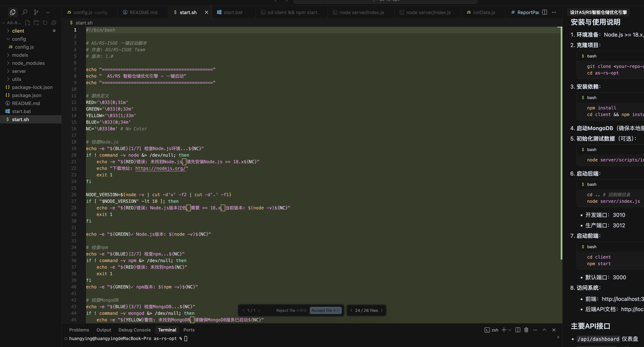This screenshot has width=644, height=347.
Task: Open the Source Control view icon
Action: pyautogui.click(x=36, y=12)
